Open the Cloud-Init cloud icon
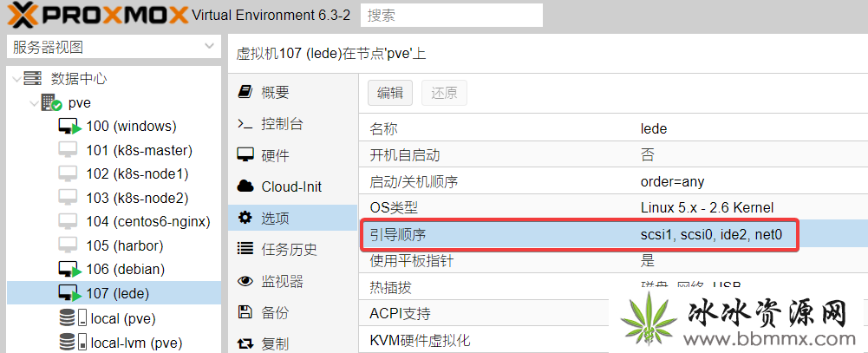The image size is (868, 353). click(x=245, y=186)
